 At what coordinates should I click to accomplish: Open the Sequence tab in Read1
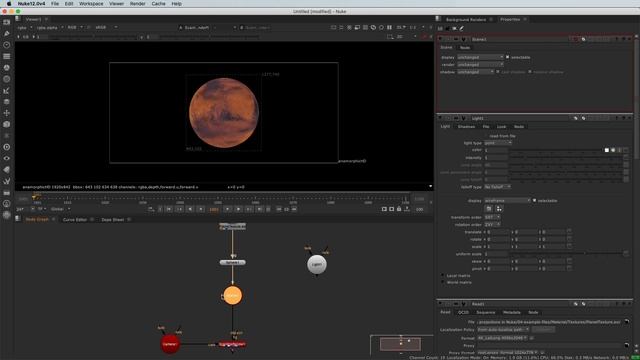[x=486, y=312]
